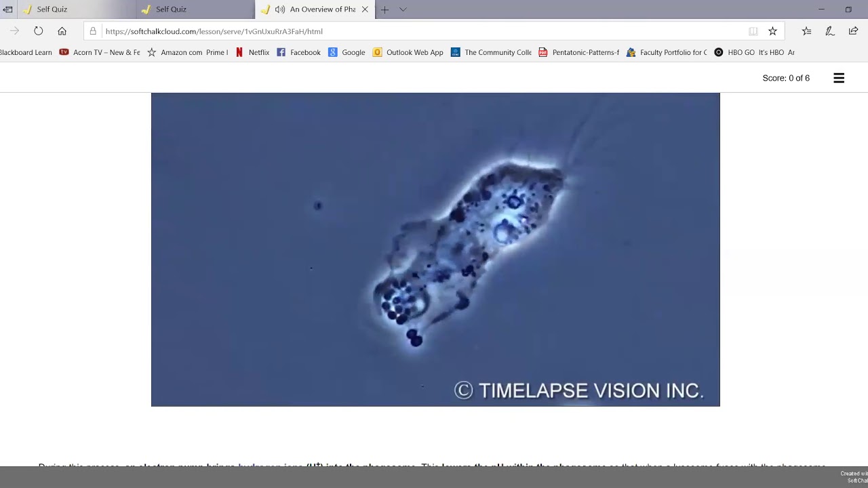The image size is (868, 488).
Task: Open the Netflix bookmark
Action: [252, 52]
